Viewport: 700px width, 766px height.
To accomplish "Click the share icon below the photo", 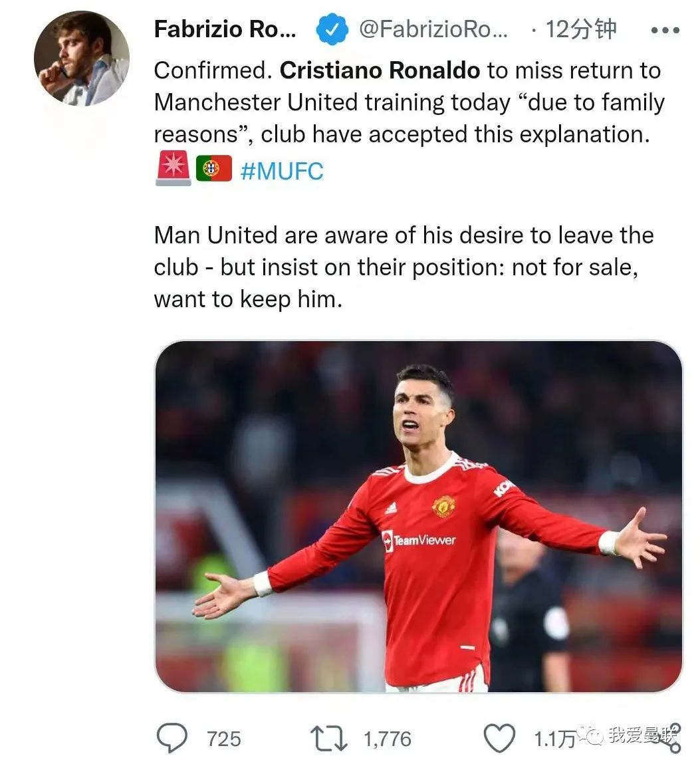I will [671, 738].
